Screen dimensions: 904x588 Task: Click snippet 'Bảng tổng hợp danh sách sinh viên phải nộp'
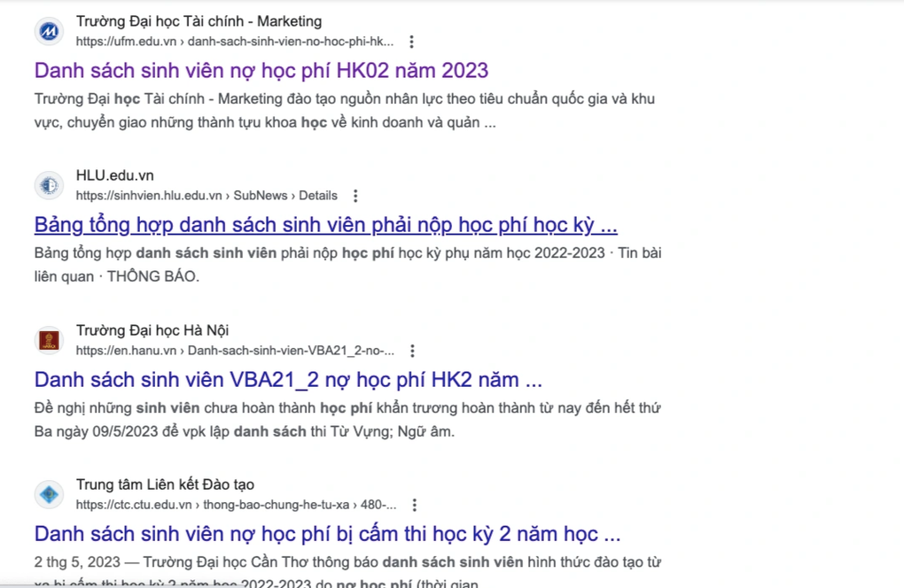coord(347,265)
